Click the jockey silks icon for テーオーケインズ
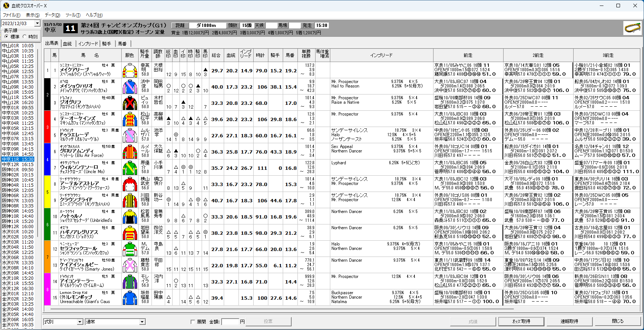644x330 pixels. tap(130, 119)
